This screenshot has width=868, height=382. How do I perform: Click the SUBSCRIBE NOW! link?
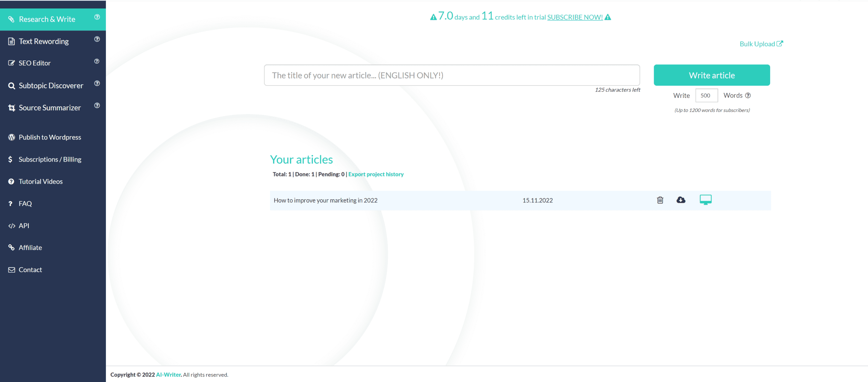click(x=575, y=17)
